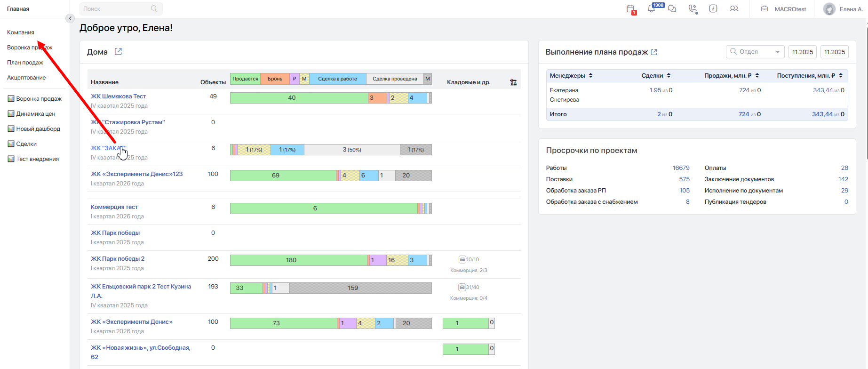Image resolution: width=868 pixels, height=369 pixels.
Task: Open Компания in the sidebar menu
Action: pos(21,32)
